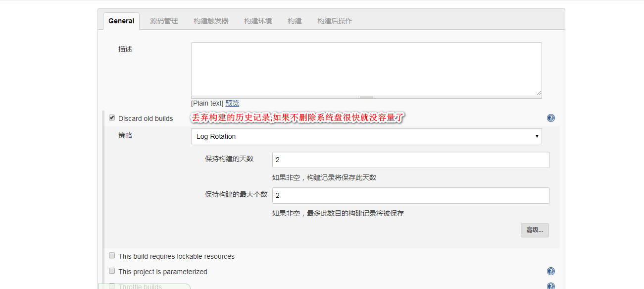The height and width of the screenshot is (289, 644).
Task: Click the 保持构建的天数 input field
Action: (411, 160)
